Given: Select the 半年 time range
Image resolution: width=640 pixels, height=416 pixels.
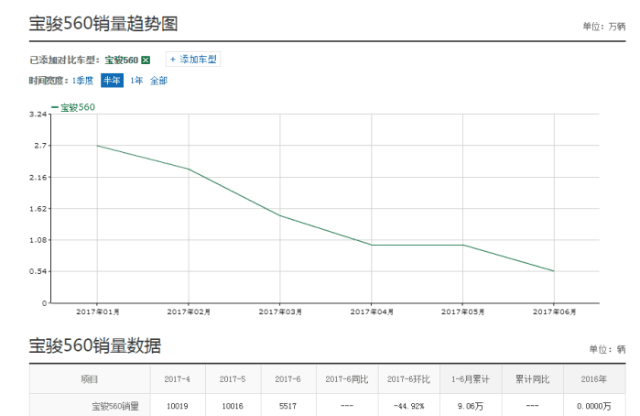Looking at the screenshot, I should (x=112, y=80).
